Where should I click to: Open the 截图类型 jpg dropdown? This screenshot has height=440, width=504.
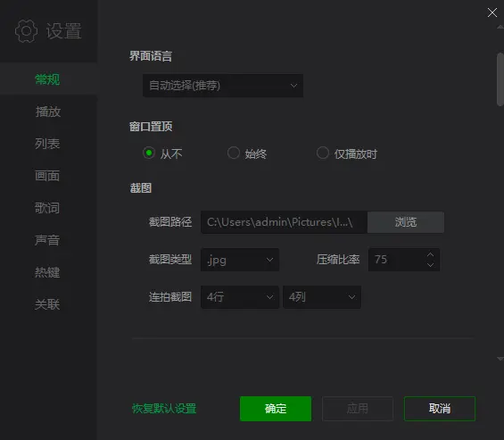click(240, 260)
